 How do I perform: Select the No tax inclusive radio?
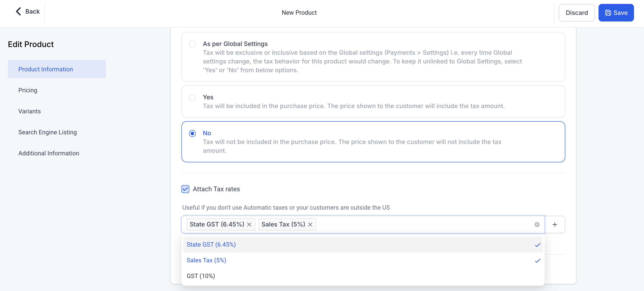pos(192,133)
